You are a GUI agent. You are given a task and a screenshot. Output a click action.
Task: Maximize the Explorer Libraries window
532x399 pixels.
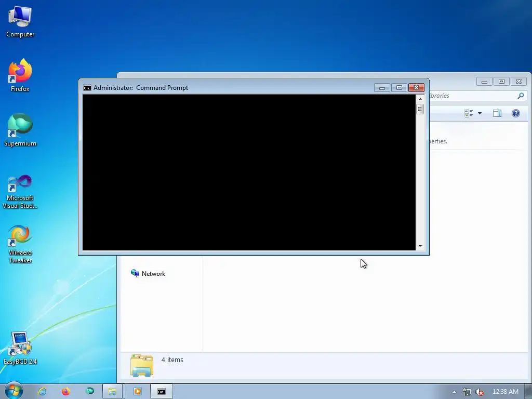[501, 82]
